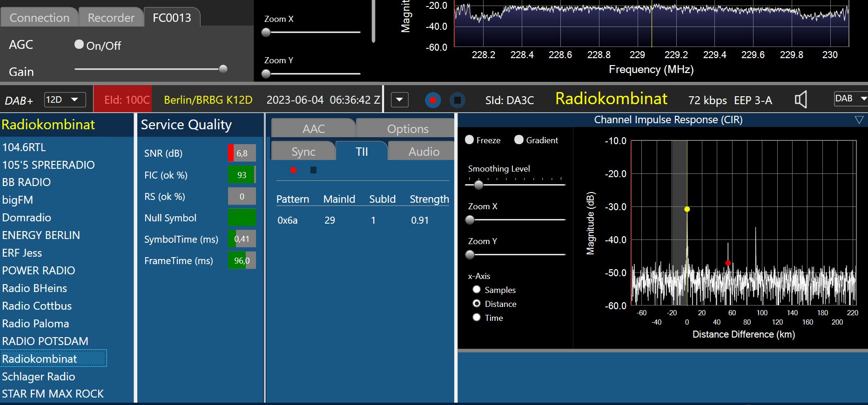Click the red record dot in TII tab
Viewport: 868px width, 405px height.
pos(293,170)
